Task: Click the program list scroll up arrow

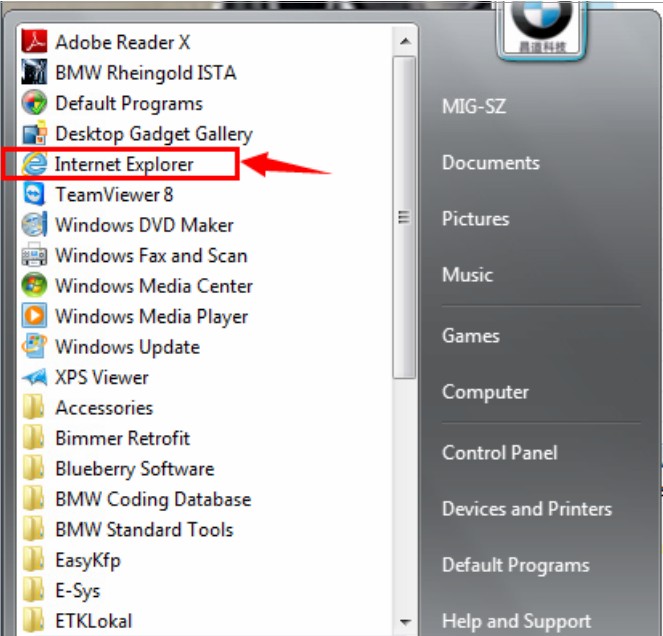Action: tap(405, 41)
